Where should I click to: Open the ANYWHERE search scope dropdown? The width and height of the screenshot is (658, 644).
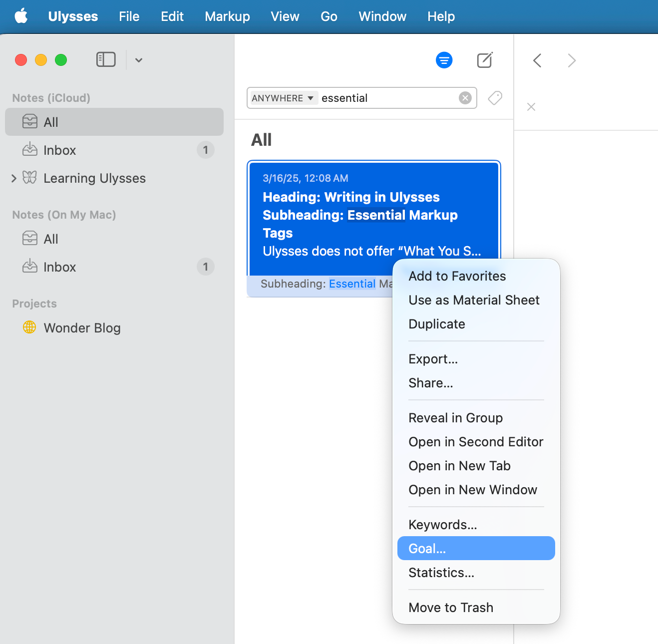[283, 98]
